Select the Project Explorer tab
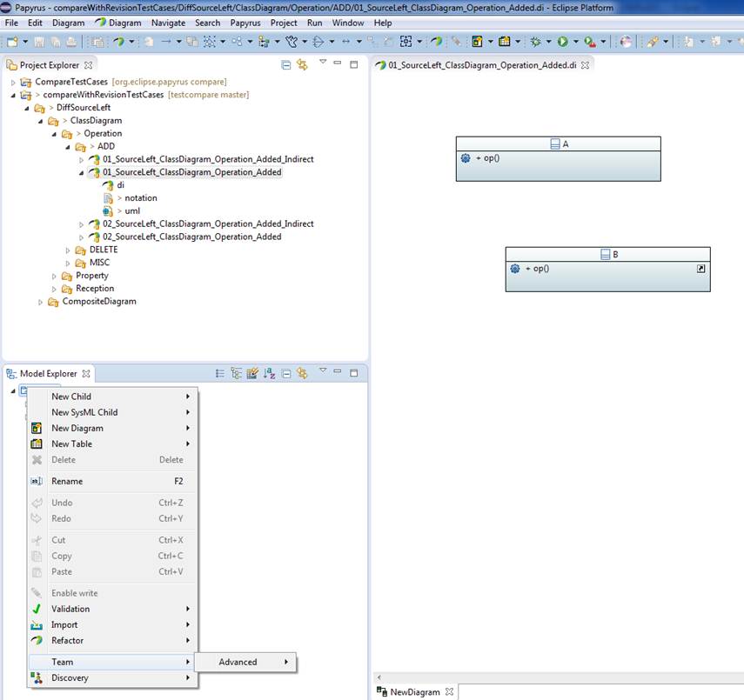Screen dimensions: 744x700 pos(49,65)
